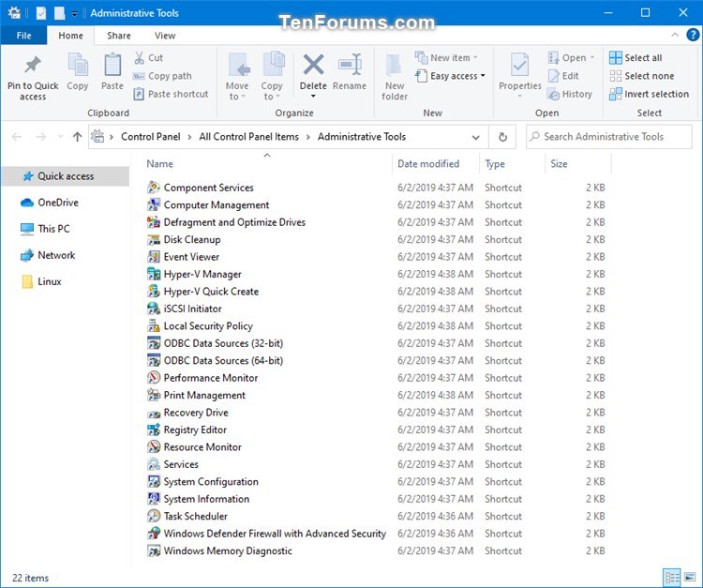The height and width of the screenshot is (588, 703).
Task: Click the Edit button in Open group
Action: pos(563,76)
